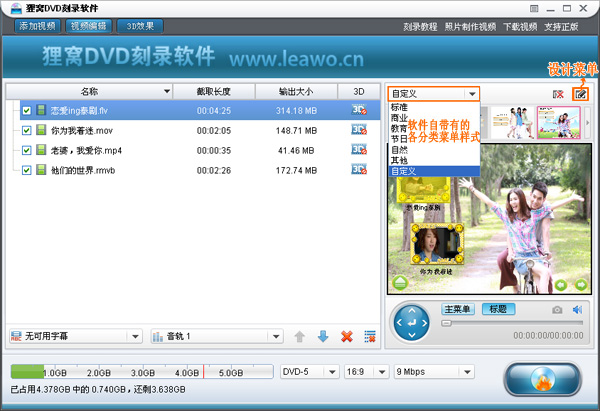Open the 3D效果 effects button
Screen dimensions: 600x411
(x=140, y=26)
